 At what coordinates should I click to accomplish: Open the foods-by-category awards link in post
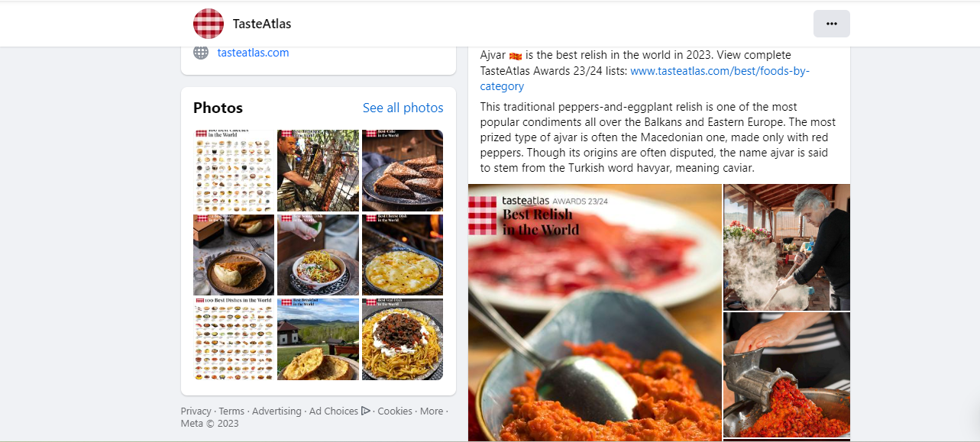719,71
